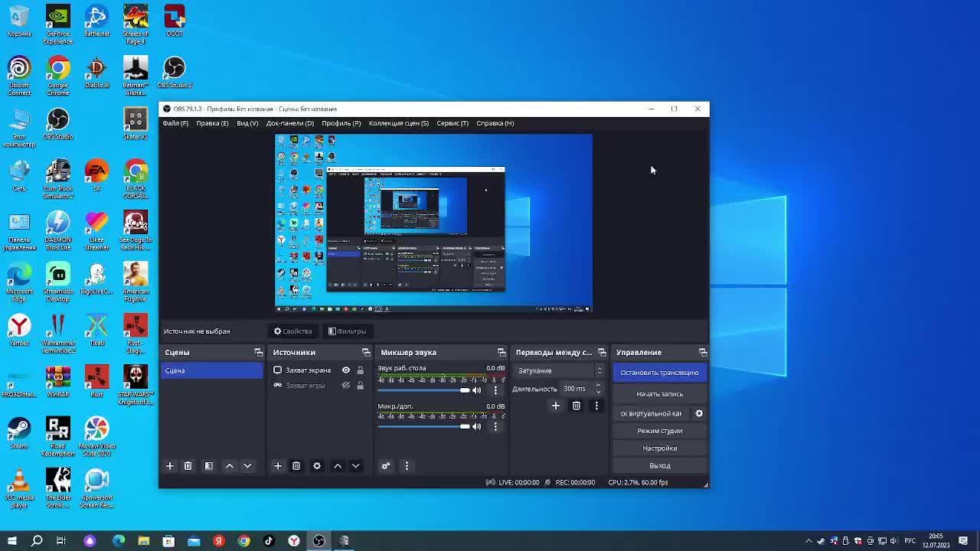Click the OBS preview canvas

(x=433, y=223)
